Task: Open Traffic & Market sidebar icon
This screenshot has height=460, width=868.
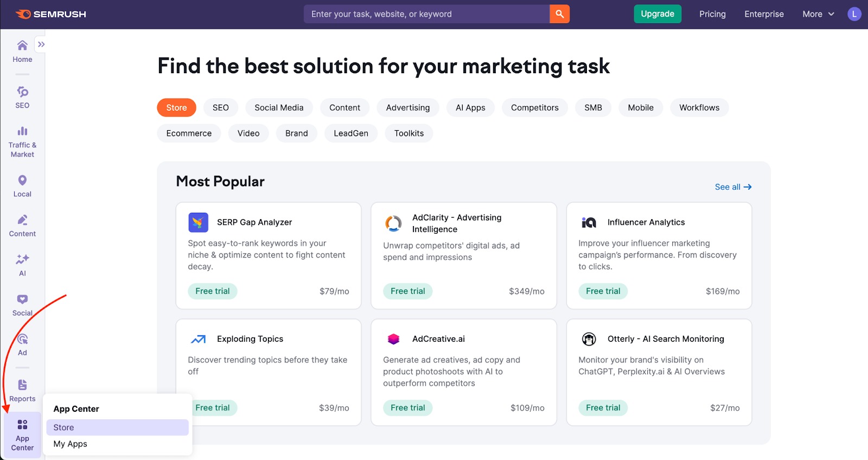Action: point(22,142)
